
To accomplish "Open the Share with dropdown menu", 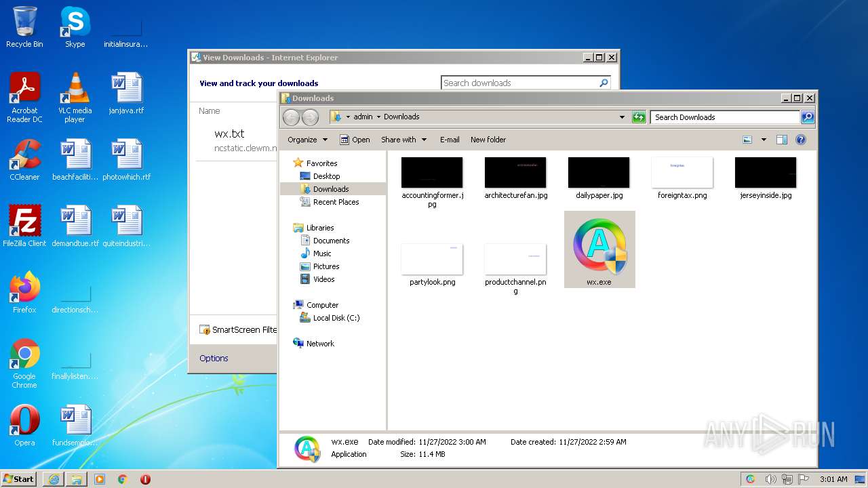I will (404, 140).
